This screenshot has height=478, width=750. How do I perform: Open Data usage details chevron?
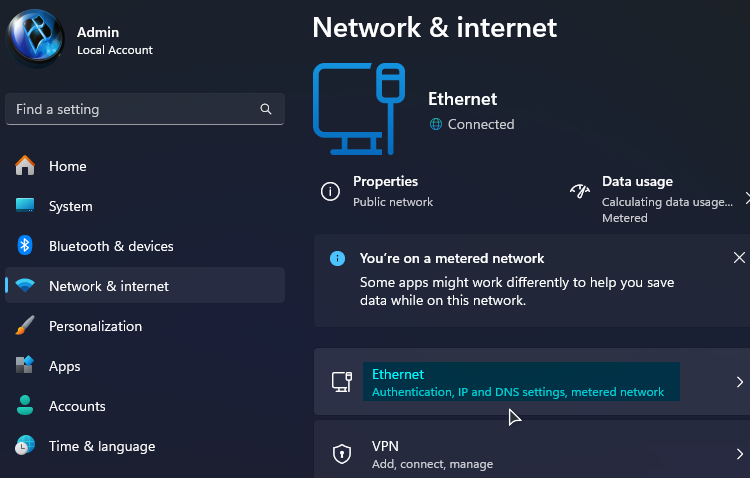pos(747,198)
